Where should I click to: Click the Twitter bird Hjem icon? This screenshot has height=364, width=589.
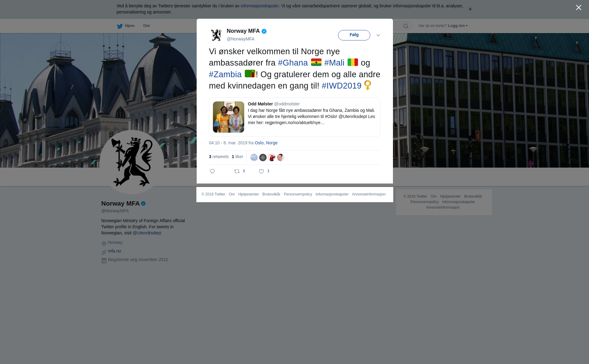click(x=120, y=26)
